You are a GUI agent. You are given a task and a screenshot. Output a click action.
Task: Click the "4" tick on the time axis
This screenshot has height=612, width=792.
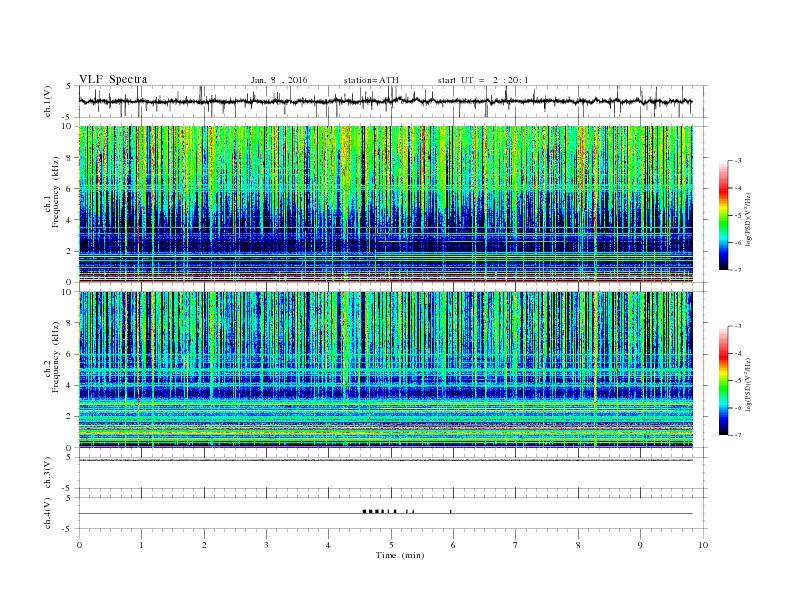tap(328, 545)
